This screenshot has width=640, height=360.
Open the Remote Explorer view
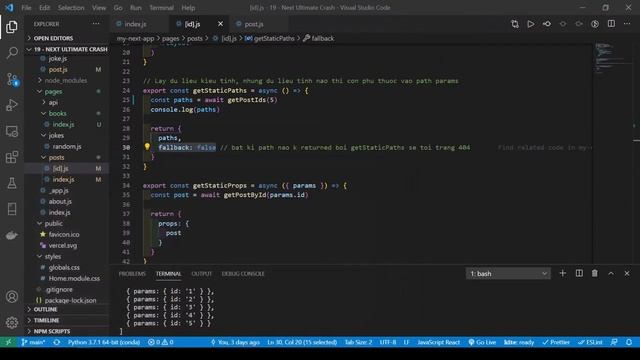click(x=12, y=131)
